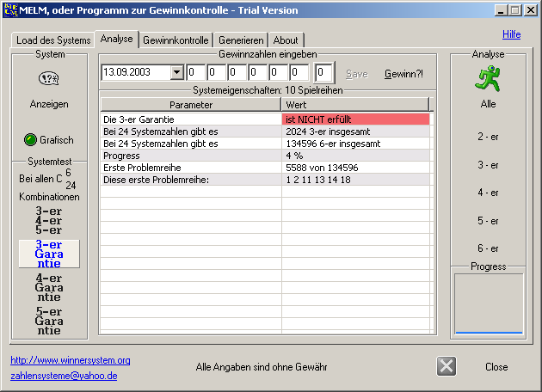Open the Hilfe link
Screen dimensions: 542x392
(511, 34)
